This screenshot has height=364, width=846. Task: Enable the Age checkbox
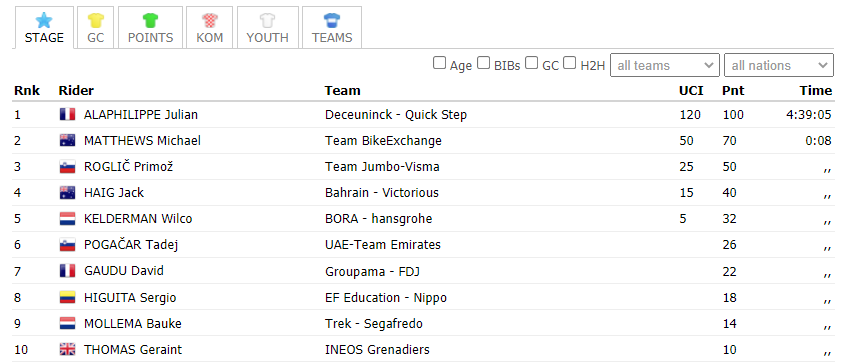coord(439,63)
